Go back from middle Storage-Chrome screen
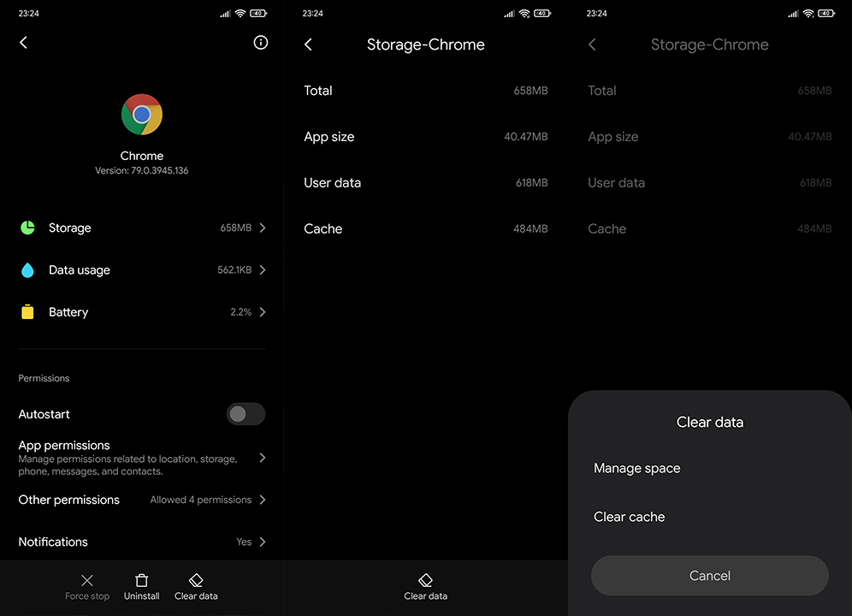Image resolution: width=852 pixels, height=616 pixels. coord(308,44)
